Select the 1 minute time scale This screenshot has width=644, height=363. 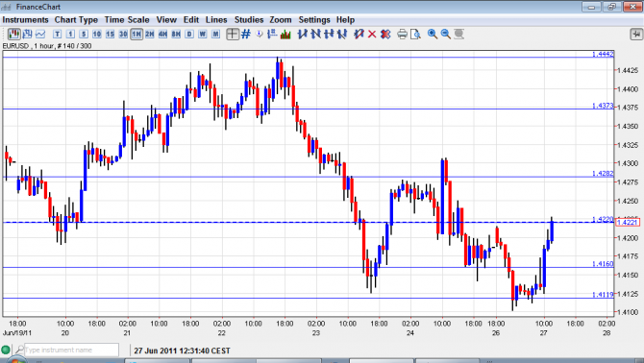coord(70,34)
